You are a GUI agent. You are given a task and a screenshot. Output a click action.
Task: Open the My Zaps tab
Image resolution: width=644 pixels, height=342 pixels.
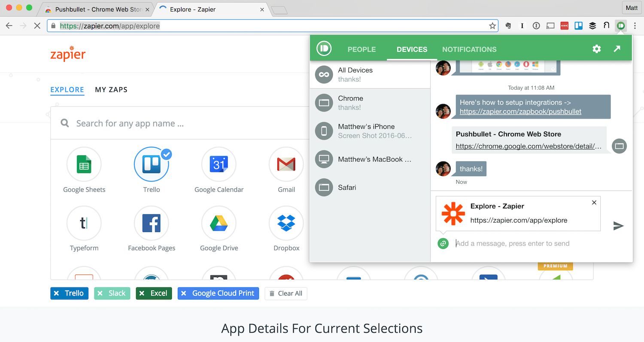pos(111,90)
